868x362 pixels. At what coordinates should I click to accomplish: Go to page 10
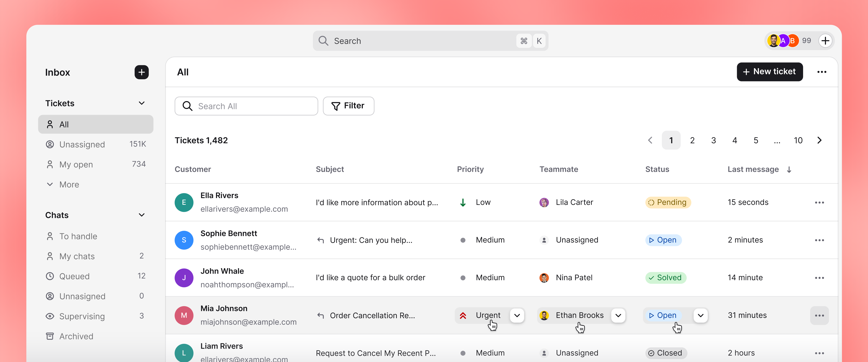click(x=798, y=140)
